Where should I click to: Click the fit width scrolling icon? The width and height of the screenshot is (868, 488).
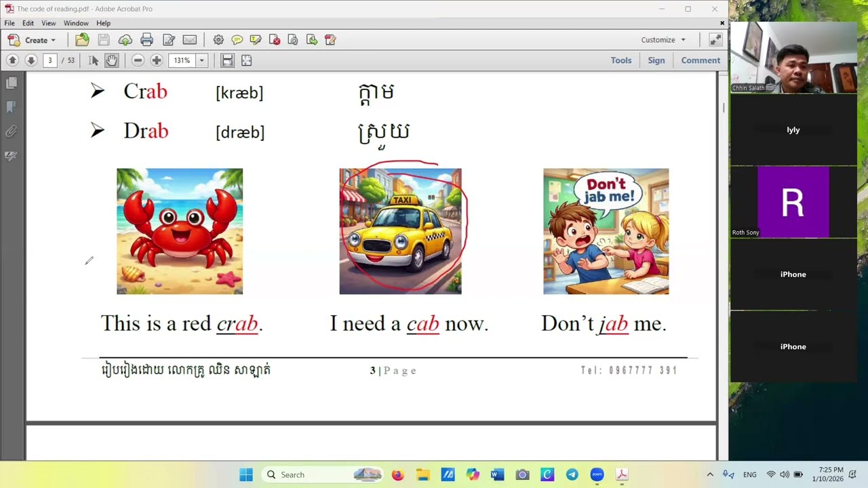pyautogui.click(x=227, y=60)
